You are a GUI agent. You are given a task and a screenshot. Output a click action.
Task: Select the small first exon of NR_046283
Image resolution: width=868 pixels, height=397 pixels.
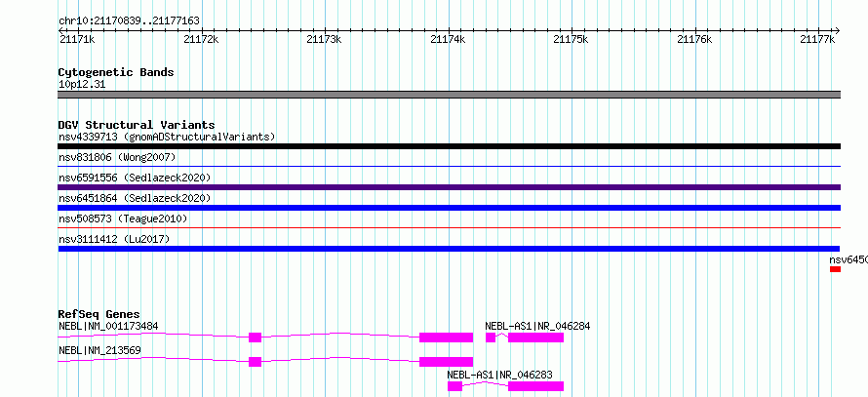[455, 386]
